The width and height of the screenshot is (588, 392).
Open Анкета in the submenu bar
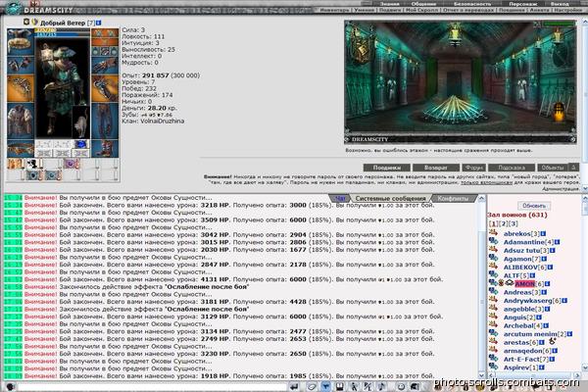[539, 10]
